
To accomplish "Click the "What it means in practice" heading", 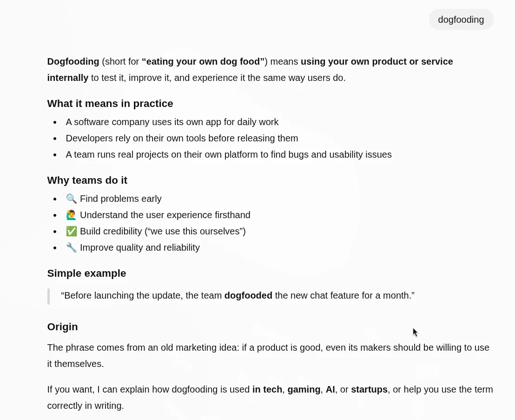I will click(110, 103).
